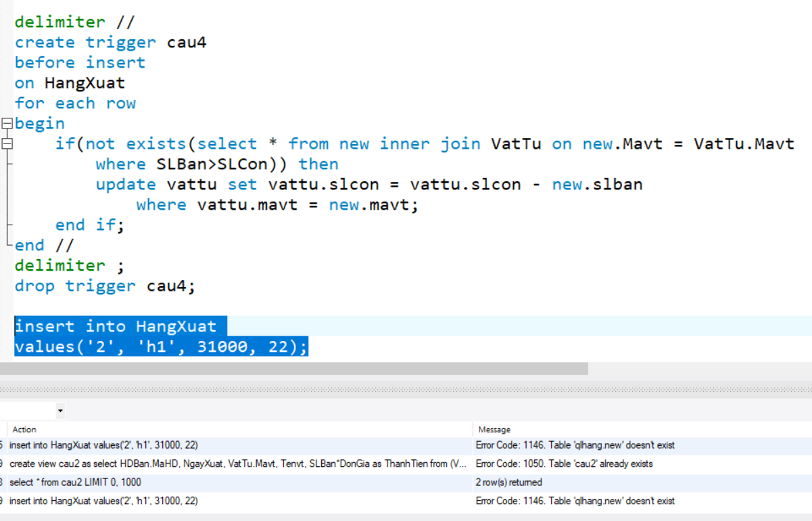Click the '2 row(s) returned' message
This screenshot has height=521, width=812.
pyautogui.click(x=508, y=482)
